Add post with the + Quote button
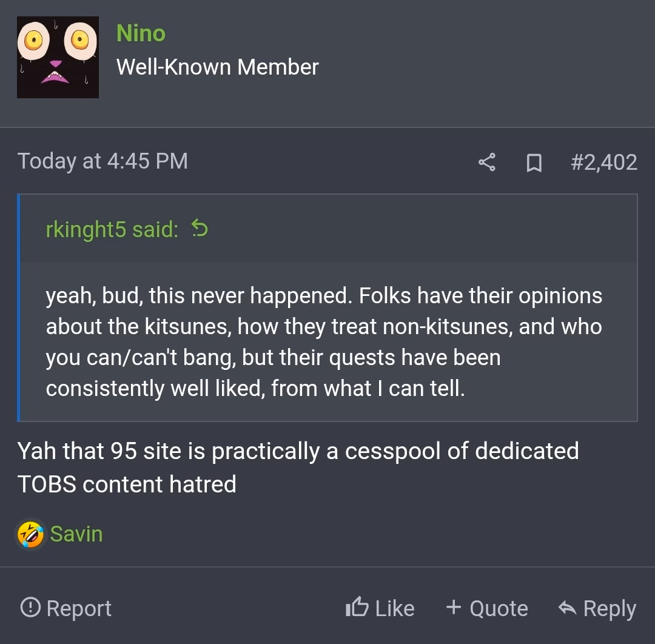The width and height of the screenshot is (655, 644). (486, 608)
